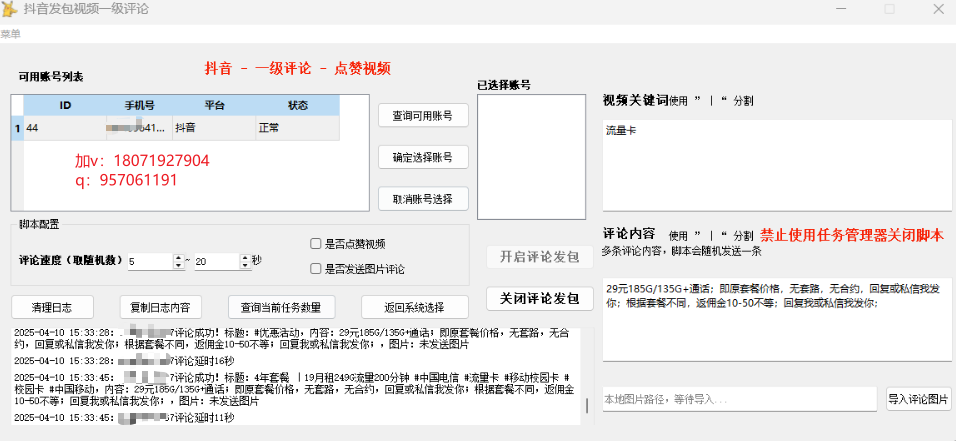Minimize the 抖音发包视频一级评论 window

click(x=841, y=9)
